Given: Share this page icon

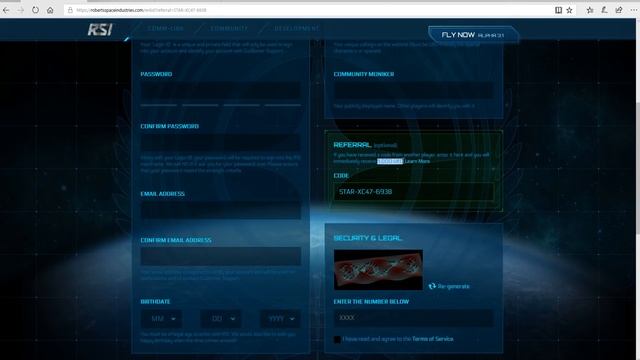Looking at the screenshot, I should pos(619,10).
